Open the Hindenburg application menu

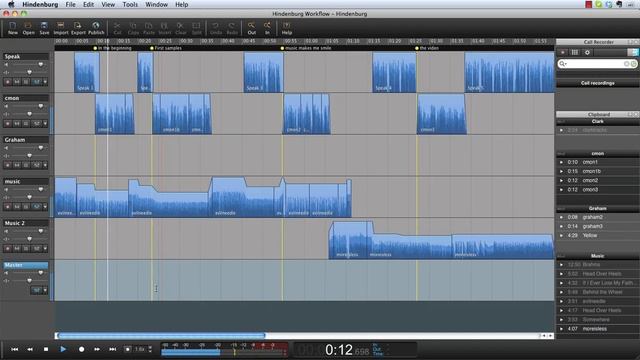coord(40,4)
